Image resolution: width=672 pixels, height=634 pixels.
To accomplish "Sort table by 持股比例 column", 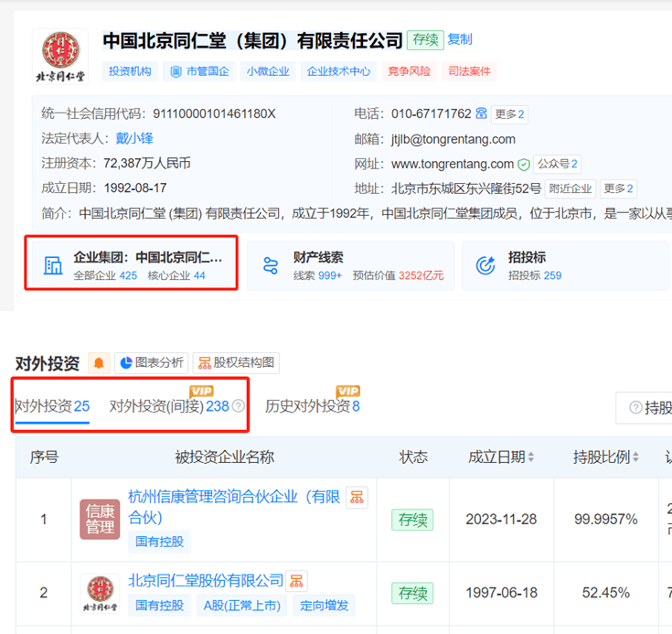I will coord(606,457).
